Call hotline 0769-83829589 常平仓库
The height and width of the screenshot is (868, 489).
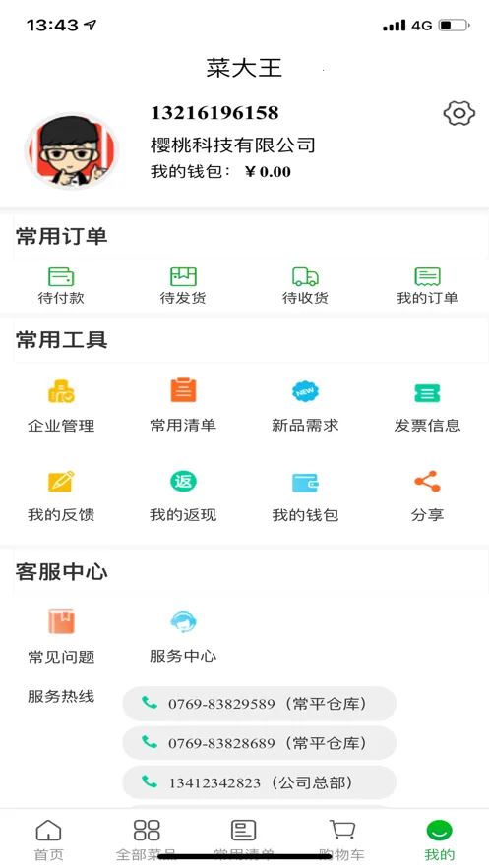tap(259, 704)
